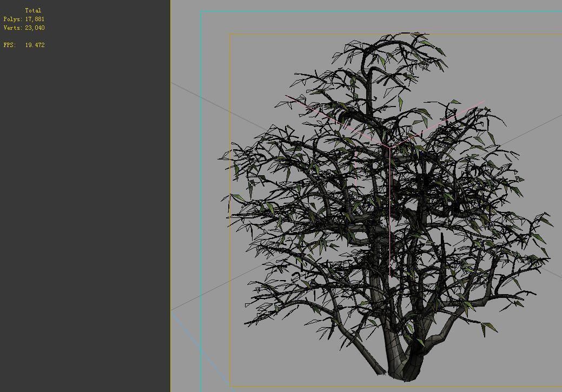The height and width of the screenshot is (392, 562).
Task: Select the 'Verts: 23,040' statistic line
Action: coord(24,28)
